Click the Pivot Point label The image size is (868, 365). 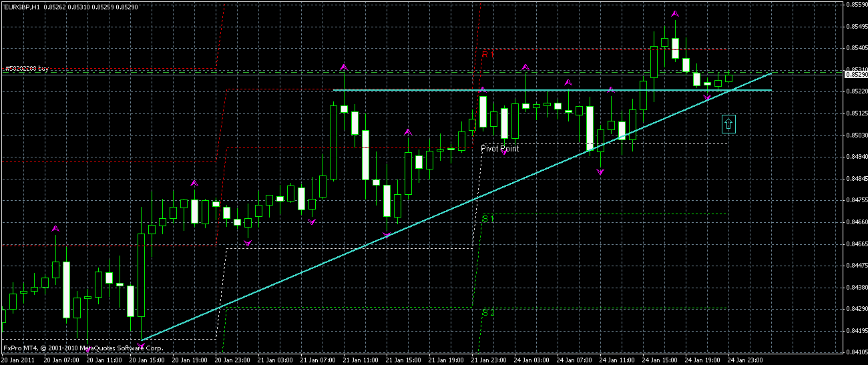click(x=500, y=149)
